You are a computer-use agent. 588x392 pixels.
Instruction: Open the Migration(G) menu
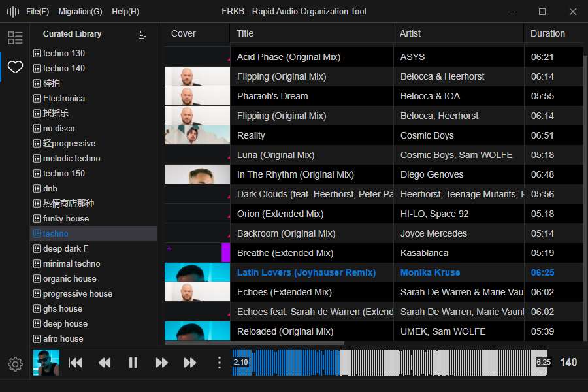[80, 12]
